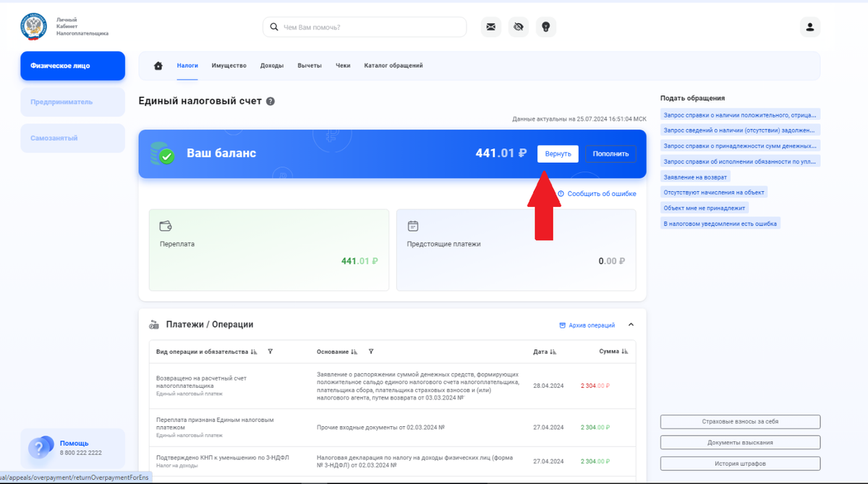Select Физическое лицо profile

pos(72,66)
